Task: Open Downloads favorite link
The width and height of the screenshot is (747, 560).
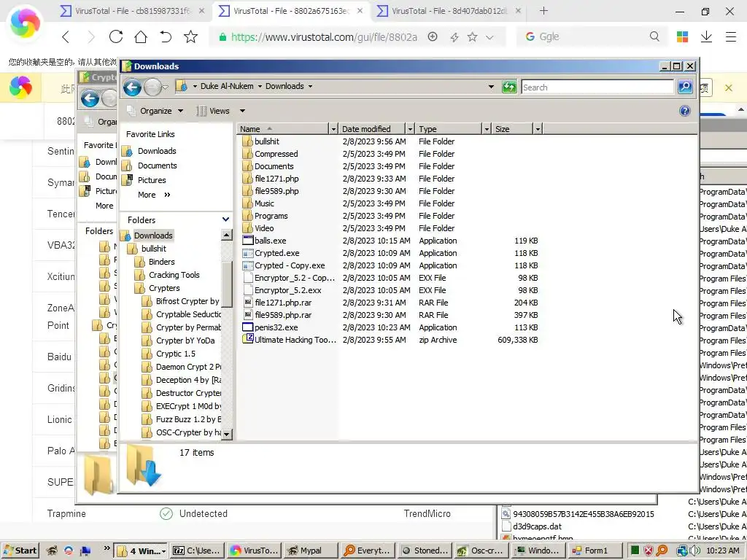Action: [x=157, y=151]
